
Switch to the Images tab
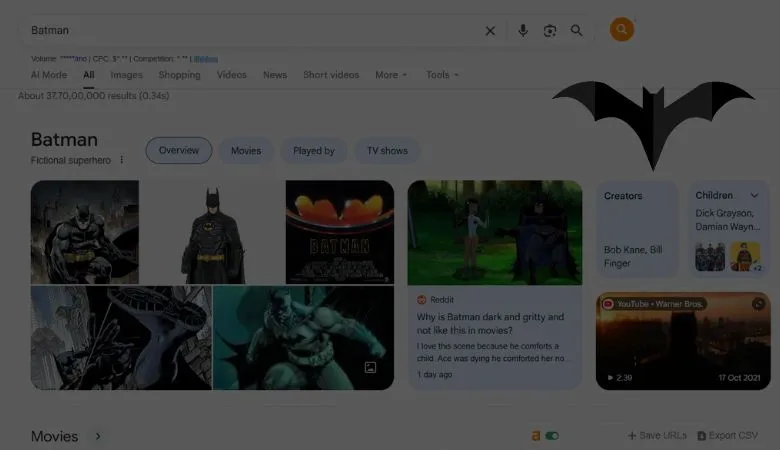(x=126, y=75)
